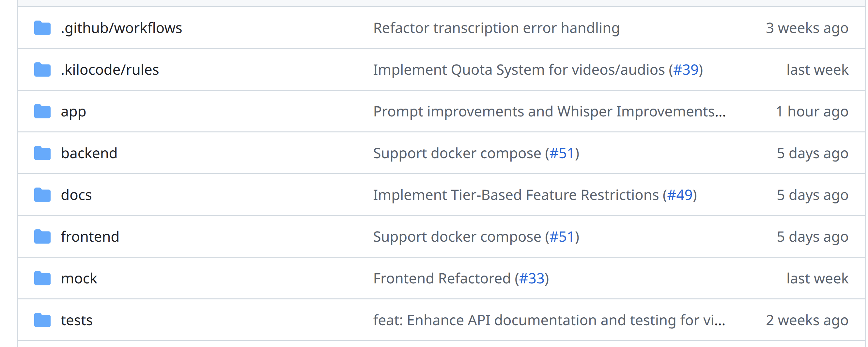The width and height of the screenshot is (868, 347).
Task: Open pull request #33 link
Action: click(x=532, y=279)
